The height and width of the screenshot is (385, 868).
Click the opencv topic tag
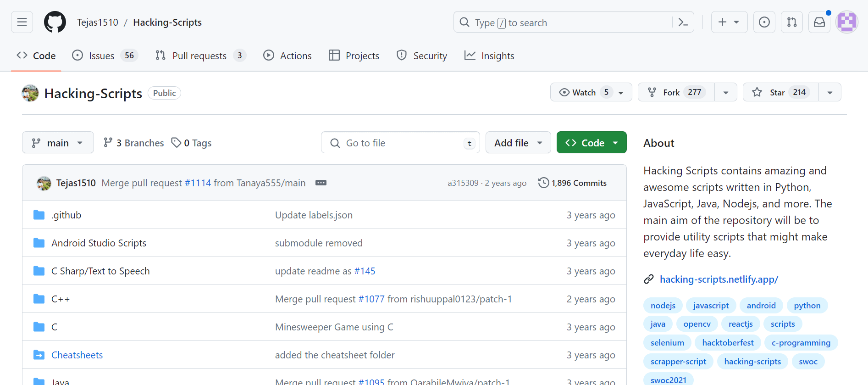pyautogui.click(x=697, y=324)
